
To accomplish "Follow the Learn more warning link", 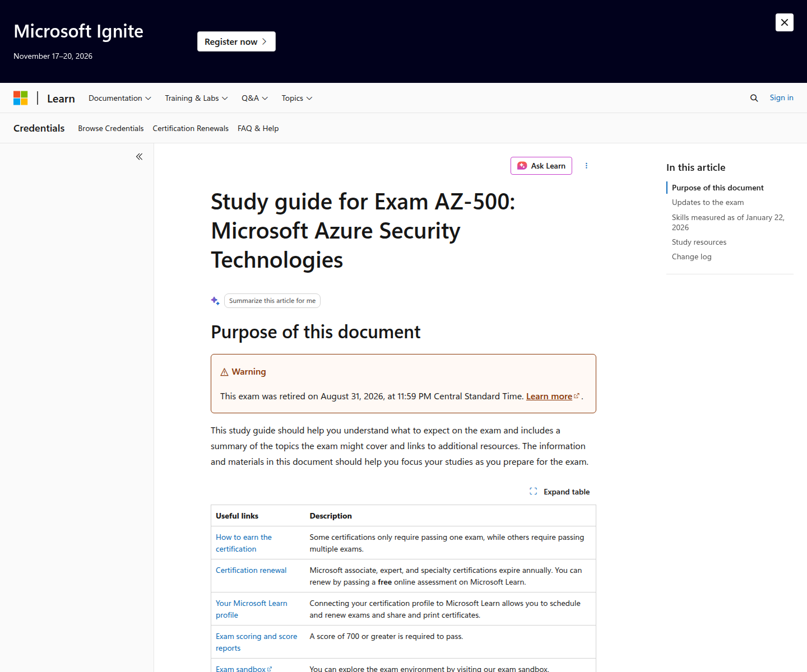I will coord(549,396).
